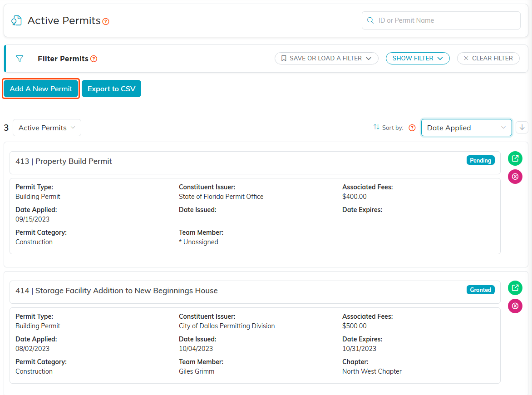Viewport: 532px width, 395px height.
Task: Click the sort arrows icon beside Sort by
Action: tap(376, 127)
